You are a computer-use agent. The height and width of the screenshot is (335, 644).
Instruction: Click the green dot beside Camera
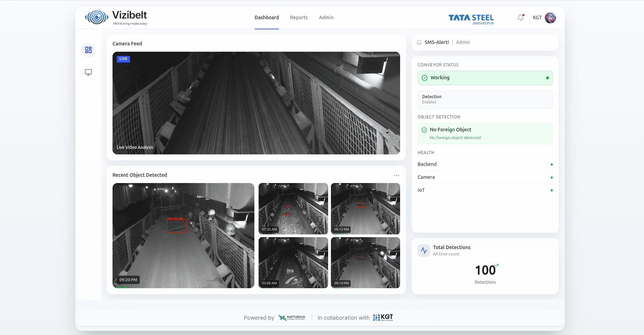tap(552, 177)
